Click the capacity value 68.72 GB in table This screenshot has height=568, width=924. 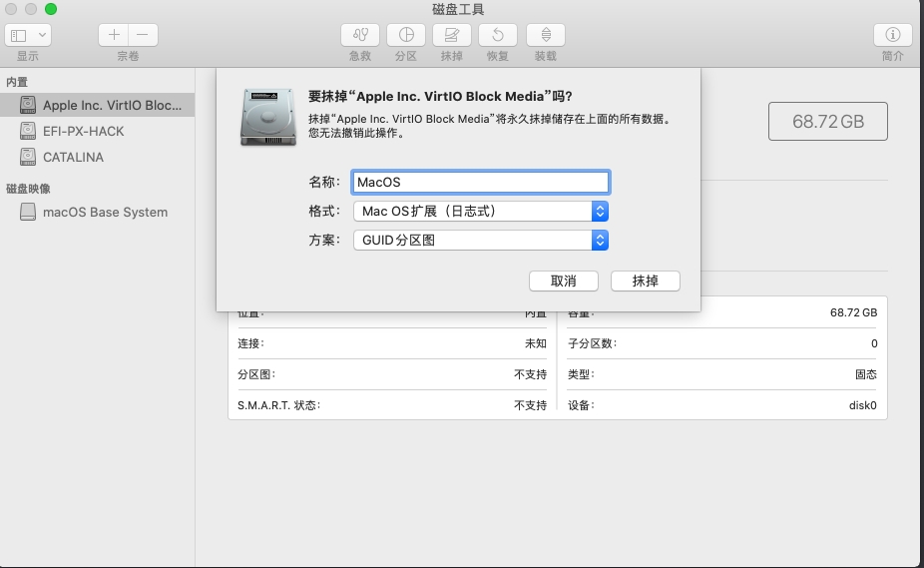pyautogui.click(x=853, y=312)
